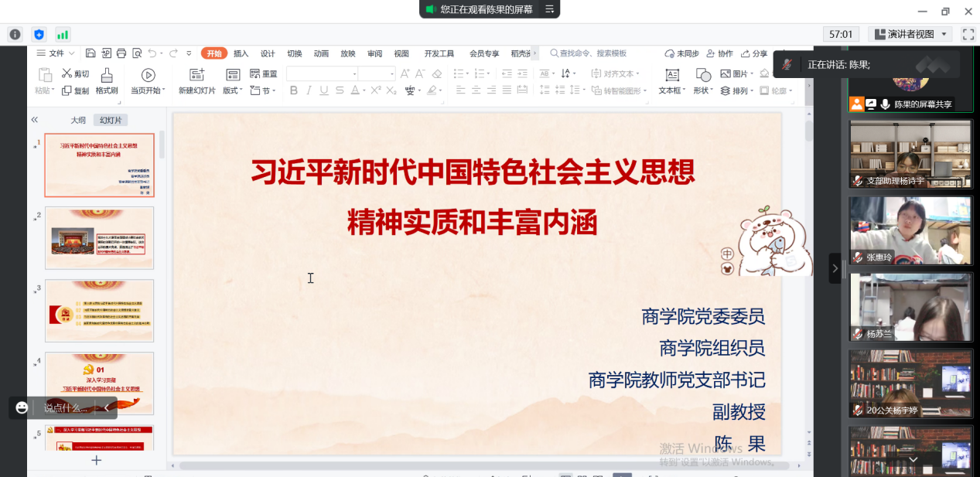Switch to the 开始 ribbon tab
Screen dimensions: 980x477
[214, 53]
